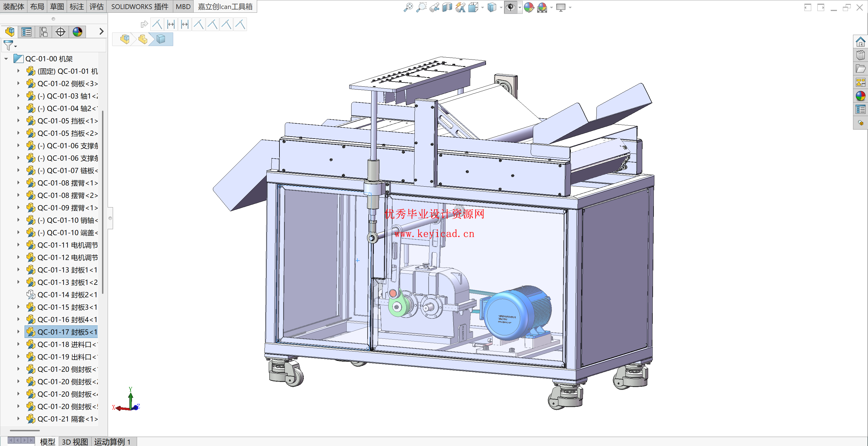Image resolution: width=868 pixels, height=446 pixels.
Task: Click the selected face breadcrumb icon
Action: pos(161,39)
